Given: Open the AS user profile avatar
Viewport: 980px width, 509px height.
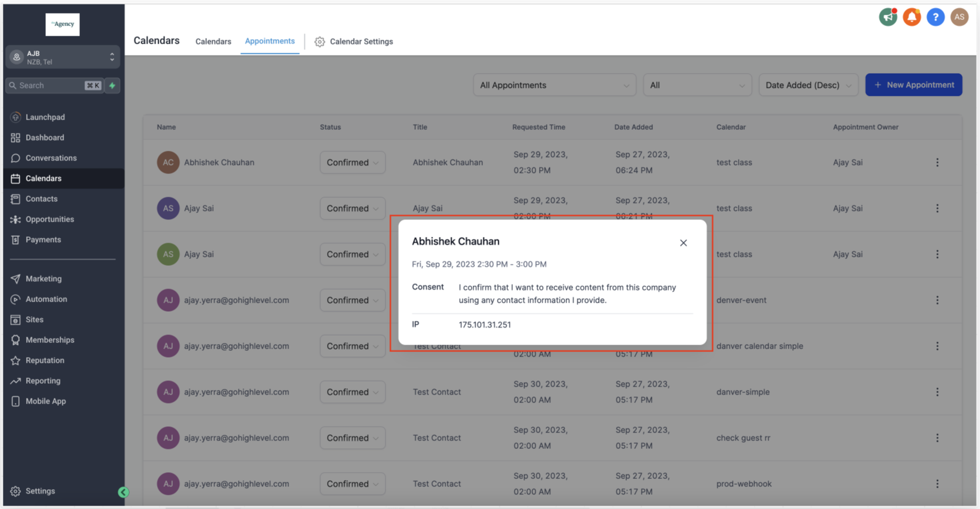Looking at the screenshot, I should (959, 17).
